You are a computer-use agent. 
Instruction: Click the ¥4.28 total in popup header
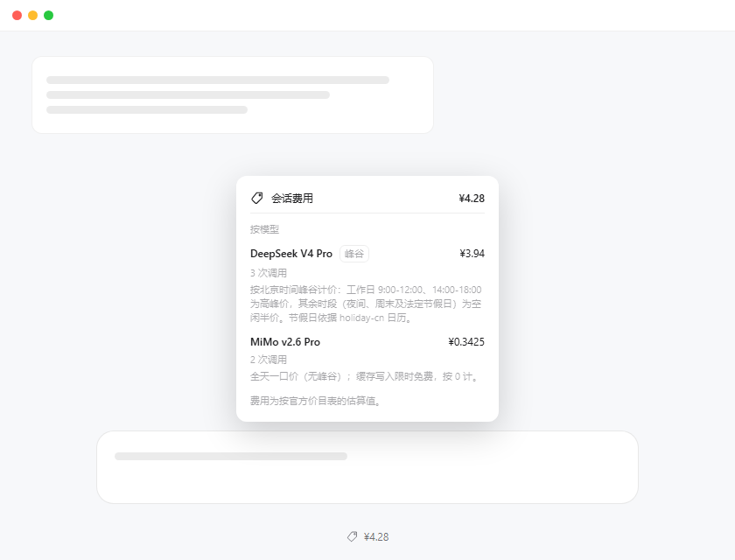click(x=472, y=199)
